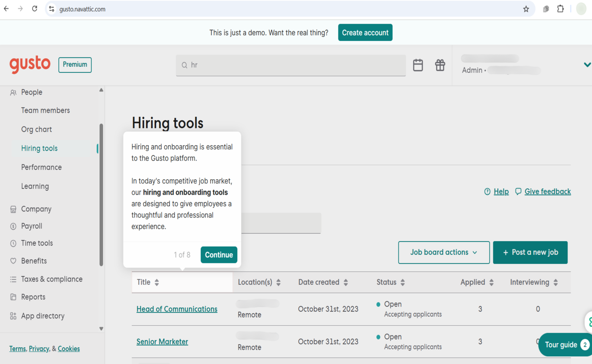
Task: Open Team members in the sidebar
Action: click(46, 111)
